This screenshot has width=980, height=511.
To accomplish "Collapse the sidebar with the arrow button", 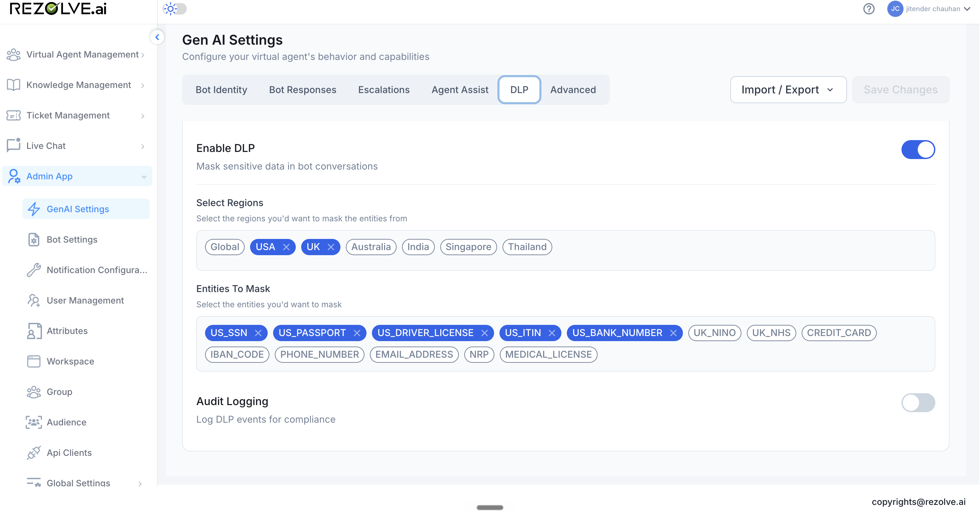I will (157, 37).
